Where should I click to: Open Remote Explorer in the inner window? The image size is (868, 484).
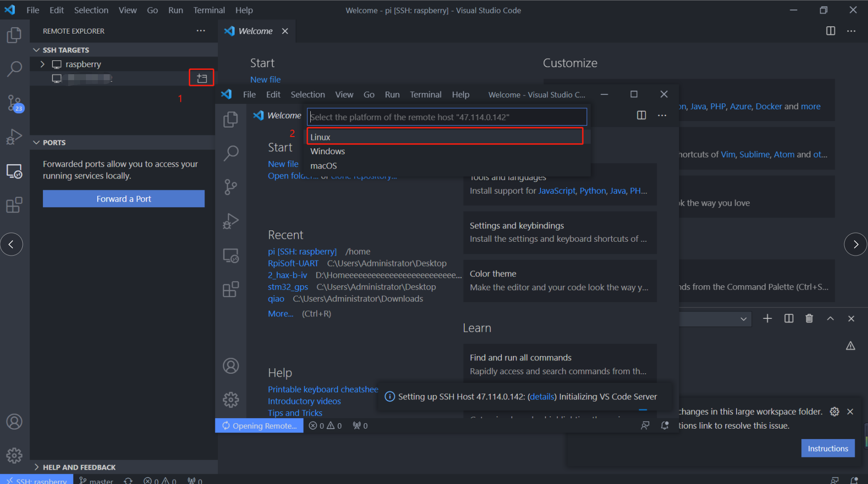point(231,255)
